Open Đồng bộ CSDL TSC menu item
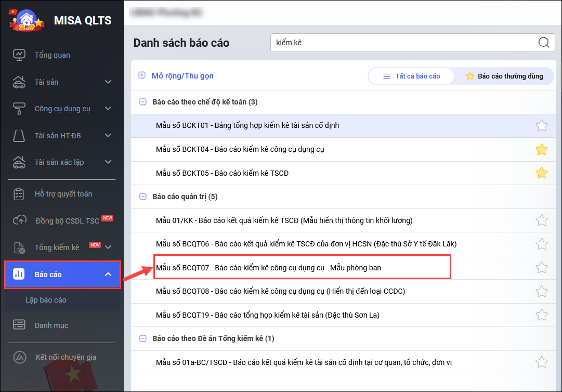This screenshot has height=392, width=562. pos(68,221)
